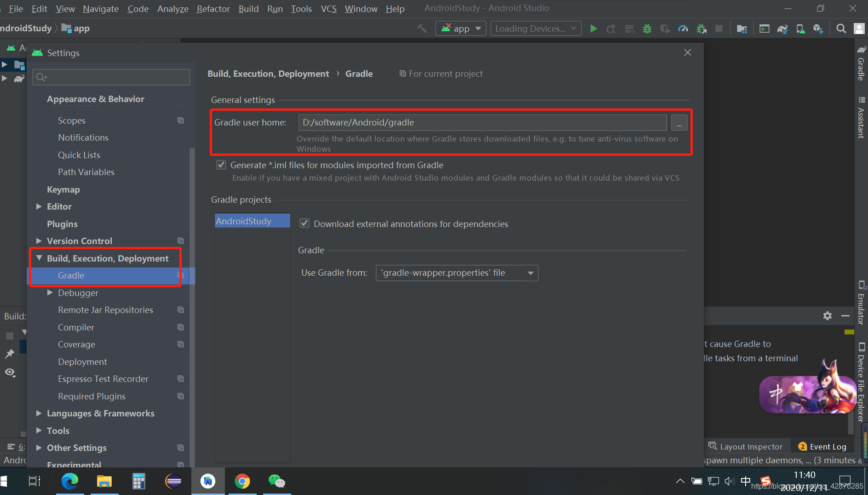Collapse Build, Execution, Deployment node
The height and width of the screenshot is (495, 868).
pos(39,258)
